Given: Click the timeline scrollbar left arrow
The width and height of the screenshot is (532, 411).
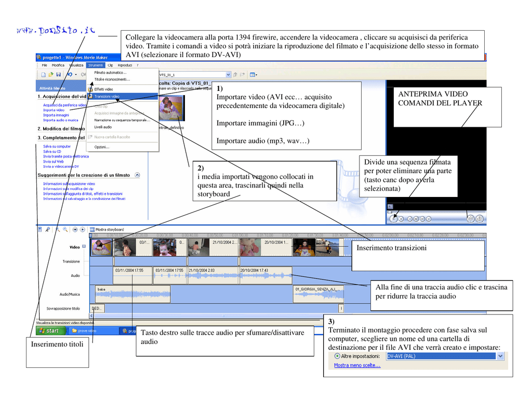Looking at the screenshot, I should tap(91, 315).
